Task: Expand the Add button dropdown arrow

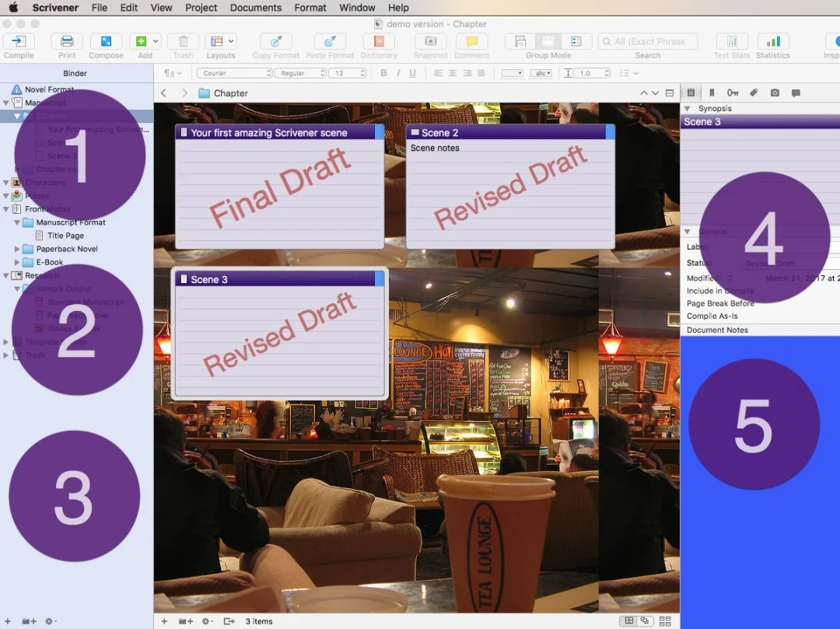Action: [155, 40]
